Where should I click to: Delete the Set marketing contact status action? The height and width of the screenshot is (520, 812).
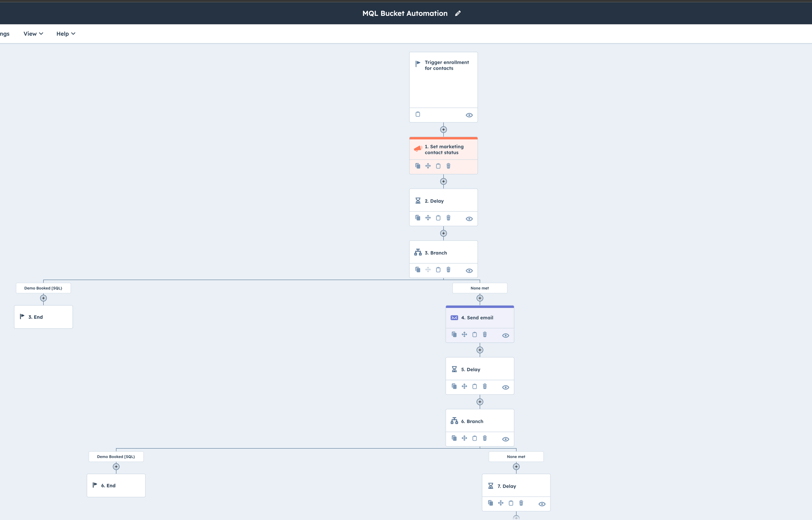[448, 166]
